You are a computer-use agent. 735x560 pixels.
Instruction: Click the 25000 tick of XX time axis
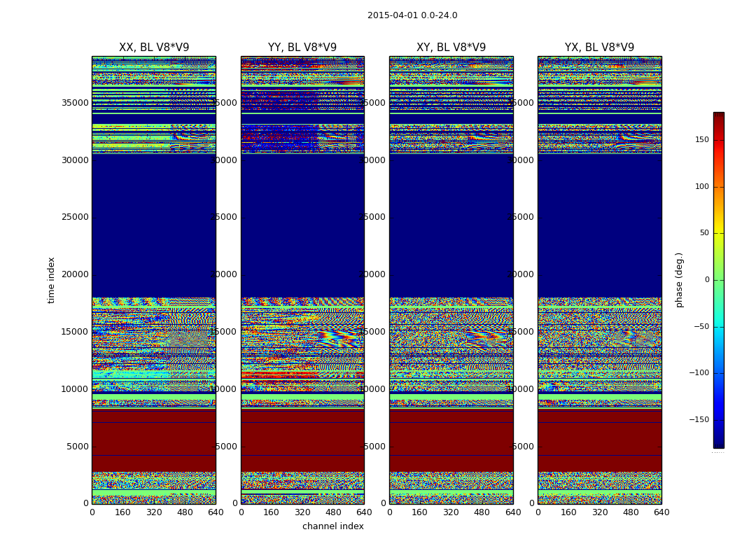pyautogui.click(x=75, y=217)
